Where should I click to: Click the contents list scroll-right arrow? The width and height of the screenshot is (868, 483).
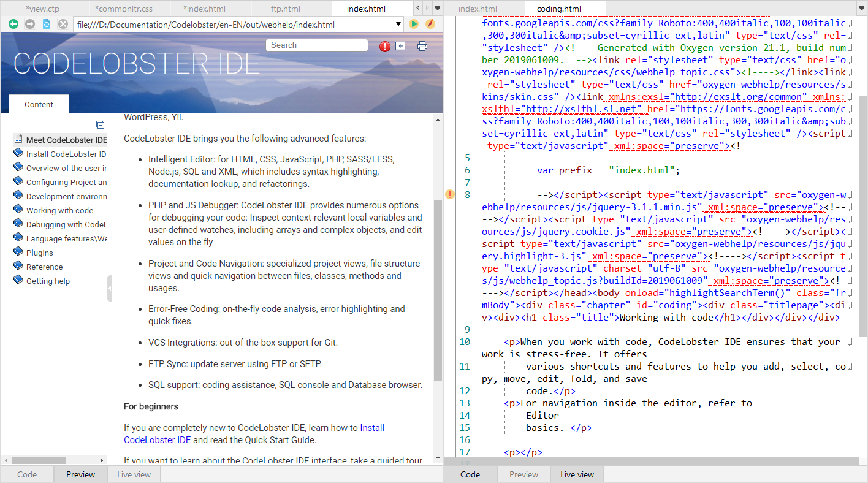coord(102,460)
